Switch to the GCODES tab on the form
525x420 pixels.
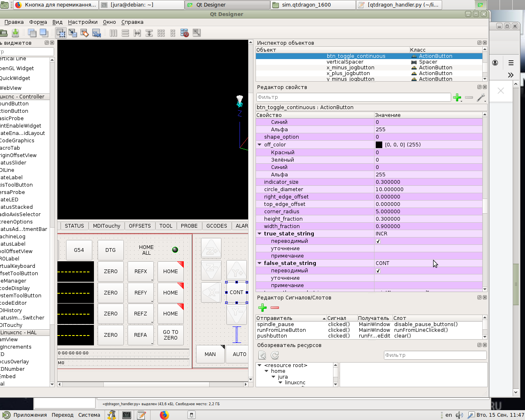coord(217,226)
